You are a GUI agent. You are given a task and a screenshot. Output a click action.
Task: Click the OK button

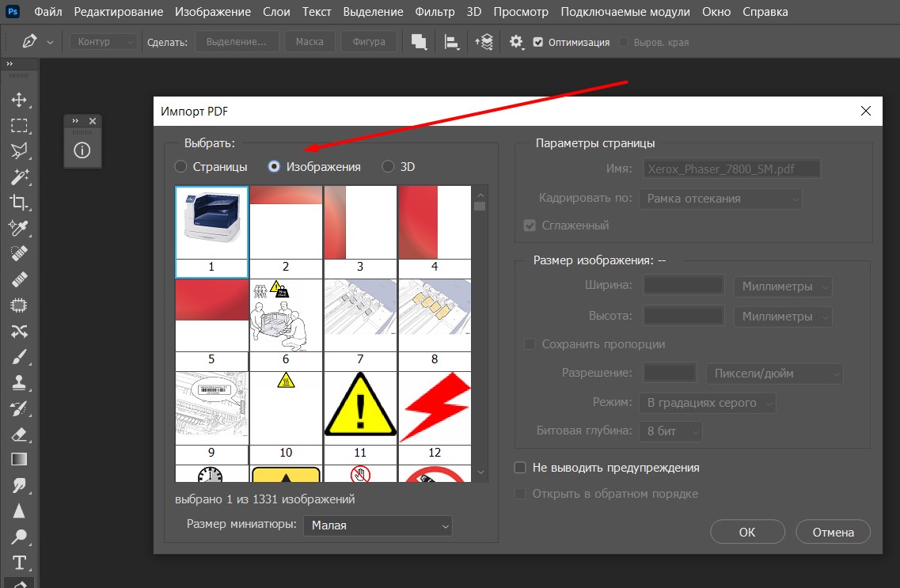[x=747, y=532]
